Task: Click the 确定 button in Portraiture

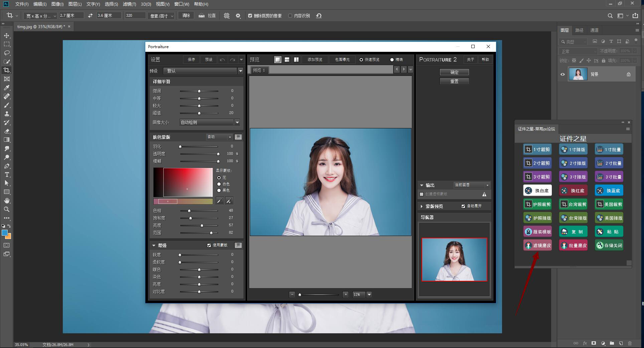Action: point(454,72)
